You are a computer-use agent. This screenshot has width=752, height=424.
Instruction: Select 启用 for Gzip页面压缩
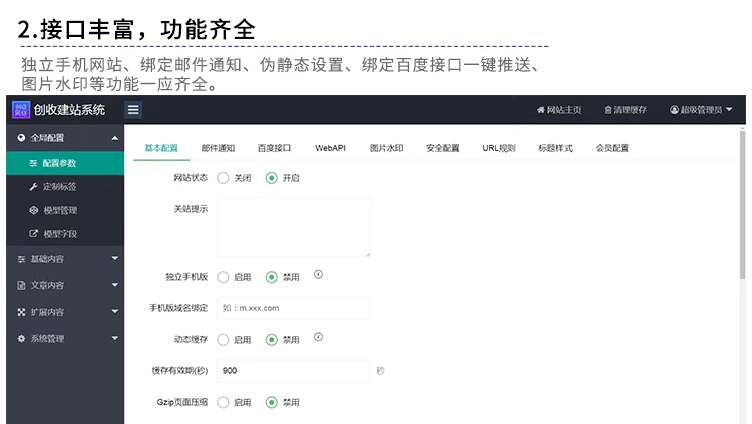(223, 402)
